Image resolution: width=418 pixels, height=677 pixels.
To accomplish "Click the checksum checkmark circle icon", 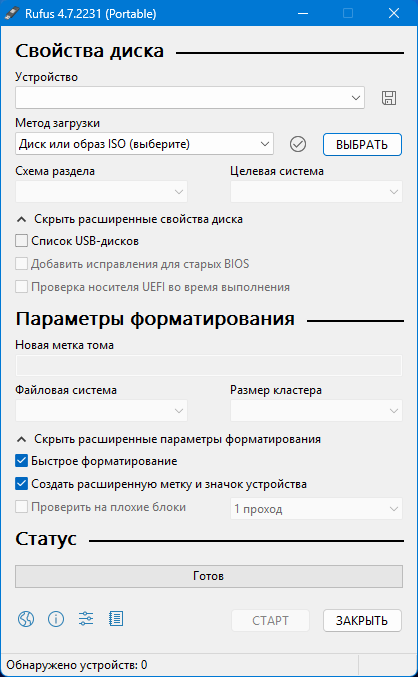I will pyautogui.click(x=298, y=144).
